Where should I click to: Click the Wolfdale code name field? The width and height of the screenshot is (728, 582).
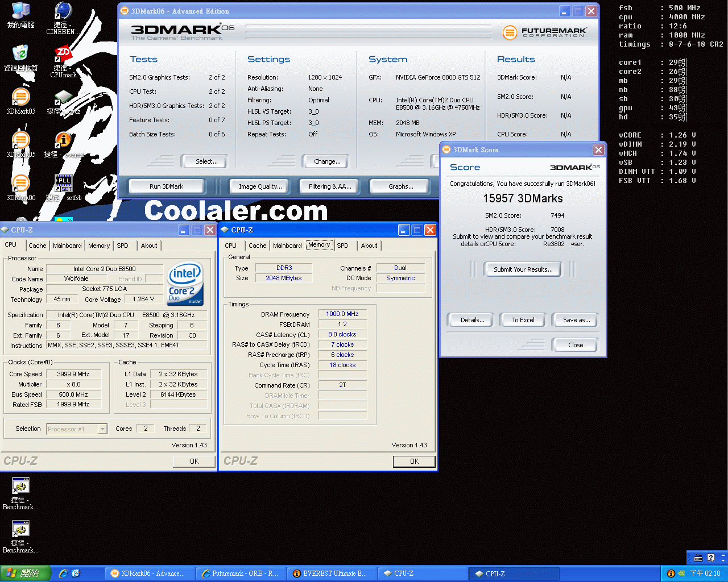click(x=76, y=278)
